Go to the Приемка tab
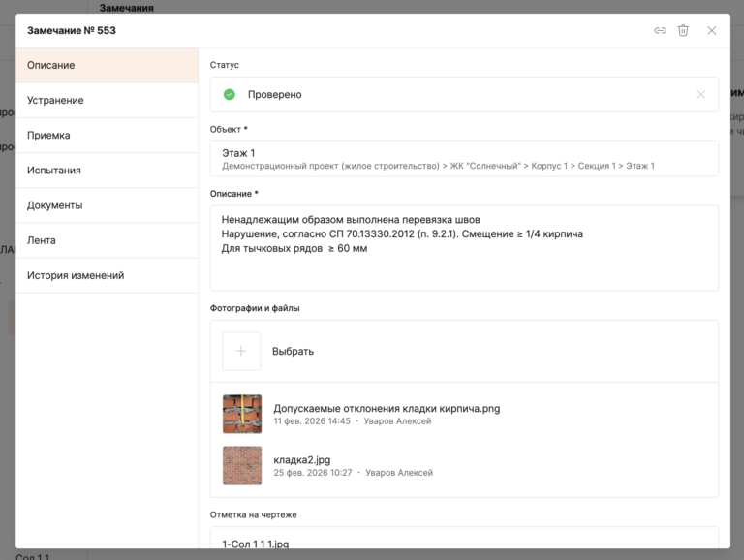744x560 pixels. click(x=107, y=136)
